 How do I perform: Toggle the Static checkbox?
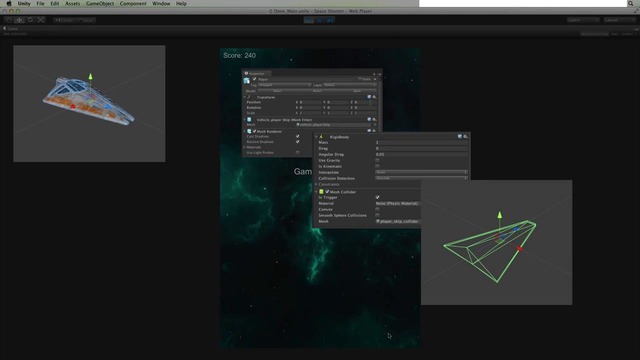(x=360, y=79)
